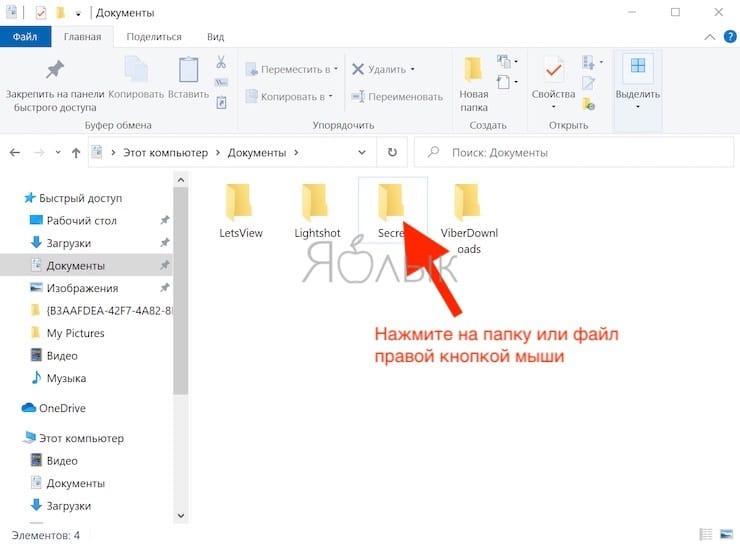Expand chevron after Документы in address bar
This screenshot has width=740, height=558.
[x=296, y=152]
